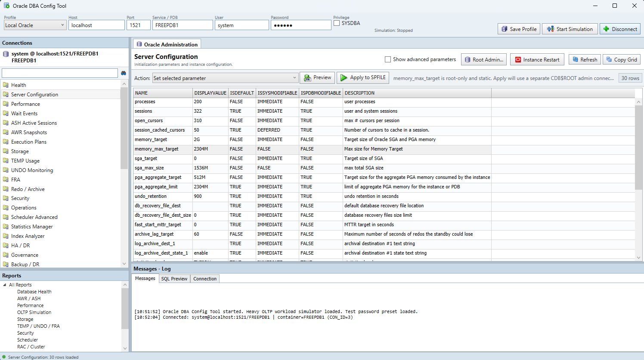Click the Refresh icon
Screen dimensions: 644x360
(575, 59)
